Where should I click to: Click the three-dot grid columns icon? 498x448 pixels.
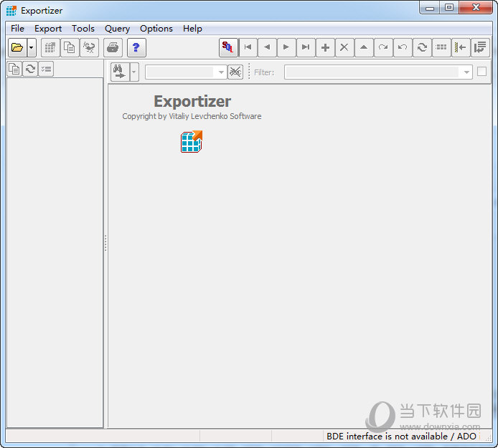coord(441,47)
